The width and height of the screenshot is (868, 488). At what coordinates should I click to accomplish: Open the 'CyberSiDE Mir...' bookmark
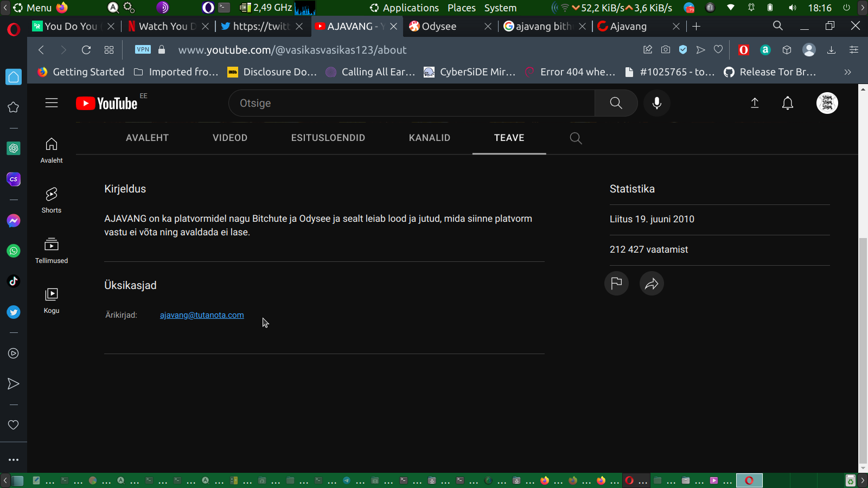tap(470, 72)
